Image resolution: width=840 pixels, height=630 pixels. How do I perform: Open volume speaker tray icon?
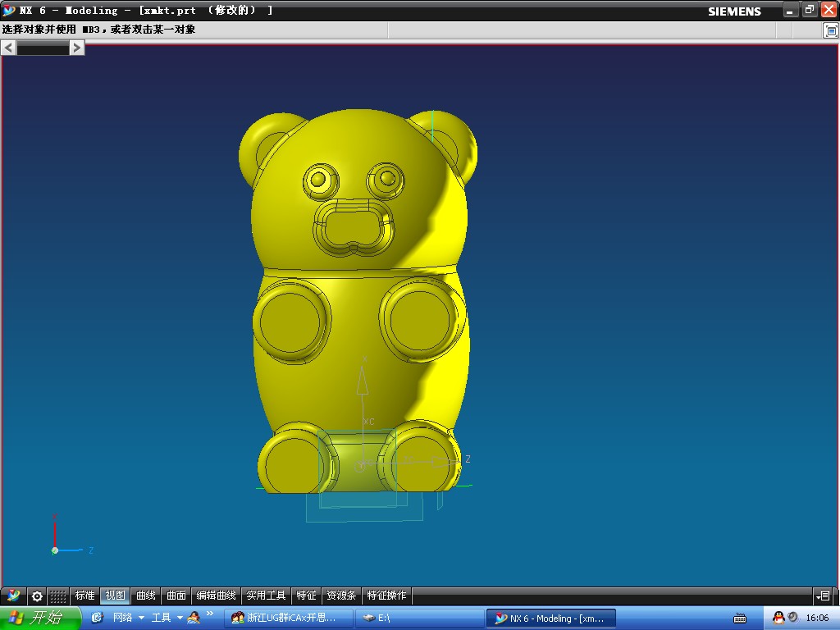point(793,617)
